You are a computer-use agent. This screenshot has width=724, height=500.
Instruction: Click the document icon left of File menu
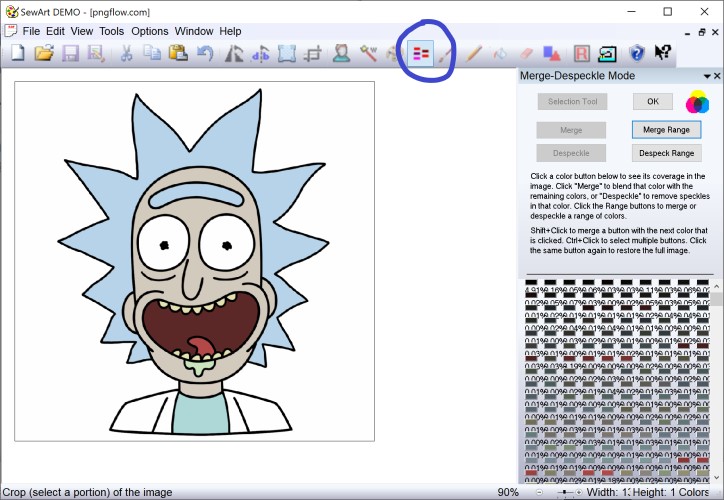10,31
